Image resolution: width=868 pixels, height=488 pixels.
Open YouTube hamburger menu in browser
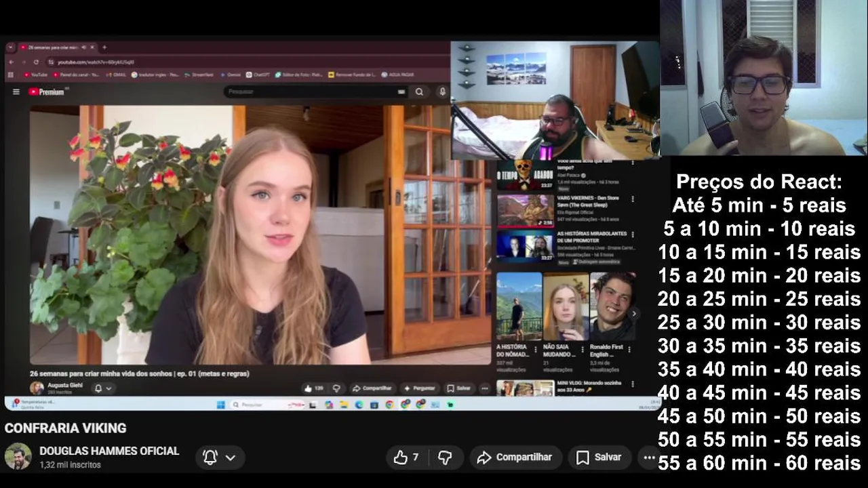click(x=16, y=91)
